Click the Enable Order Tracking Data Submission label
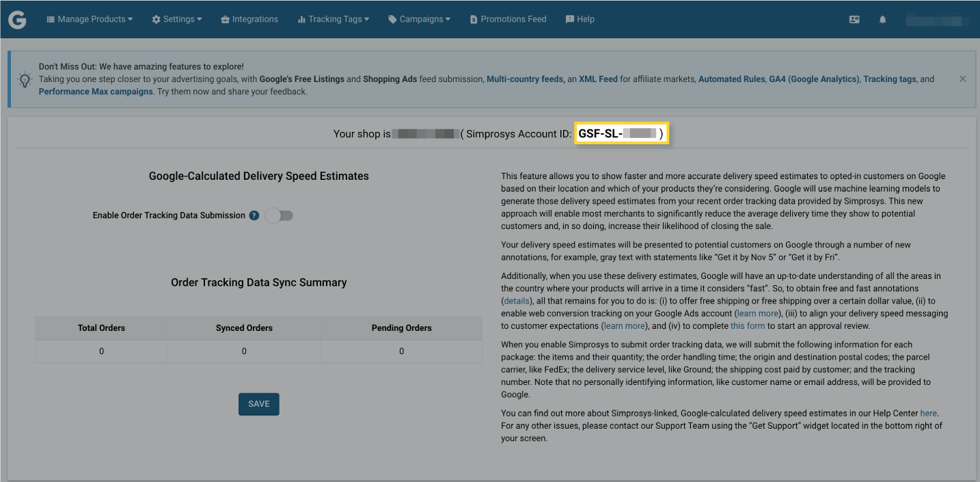The height and width of the screenshot is (482, 980). [x=169, y=215]
